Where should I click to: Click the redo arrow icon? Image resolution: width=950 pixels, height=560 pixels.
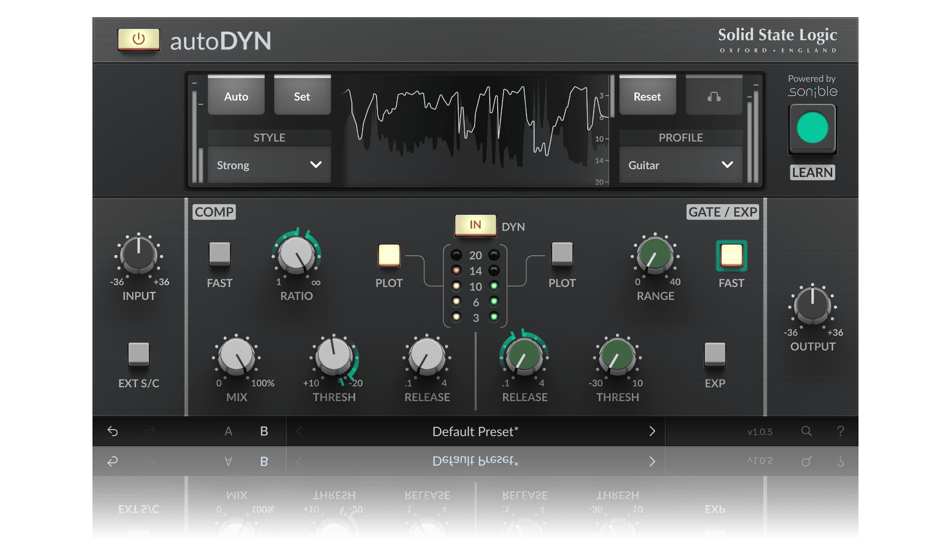click(150, 431)
